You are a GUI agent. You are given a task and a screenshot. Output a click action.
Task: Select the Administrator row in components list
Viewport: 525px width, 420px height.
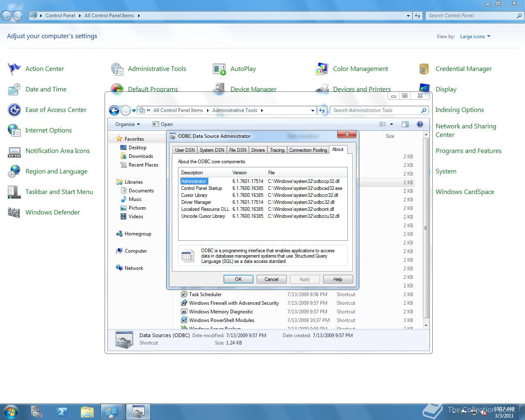[x=262, y=181]
